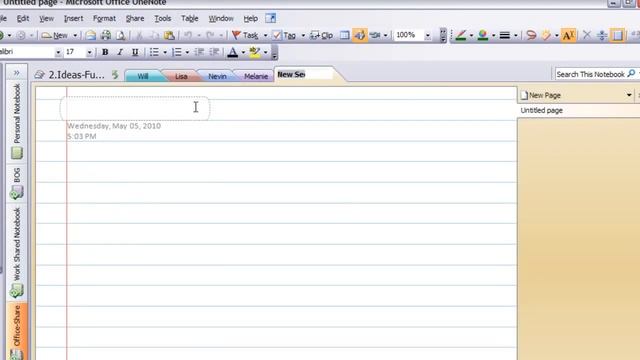Open the BOG notebook in navigation bar
Screen dimensions: 640x360
(x=17, y=183)
